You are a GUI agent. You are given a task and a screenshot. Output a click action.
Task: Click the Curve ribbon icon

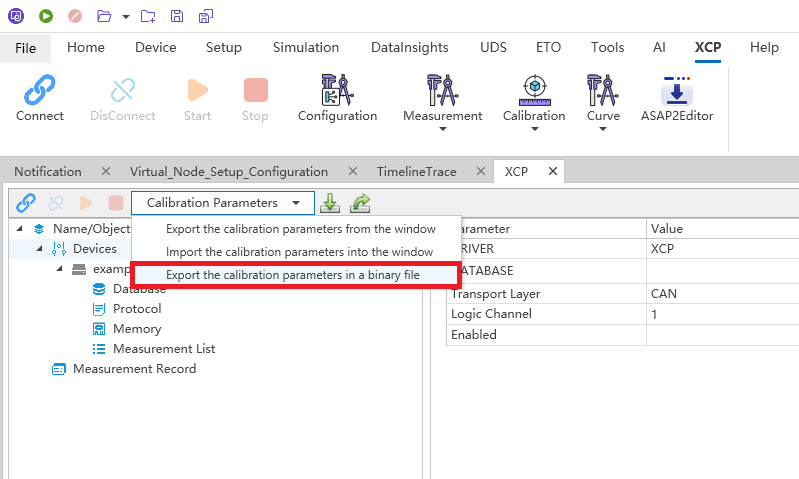coord(603,91)
